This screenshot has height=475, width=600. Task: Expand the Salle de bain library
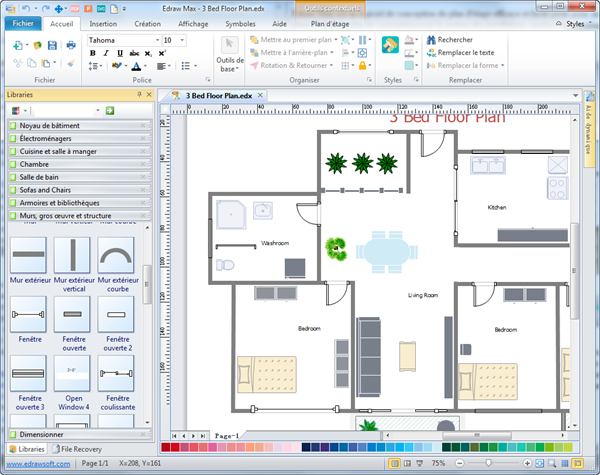(80, 177)
